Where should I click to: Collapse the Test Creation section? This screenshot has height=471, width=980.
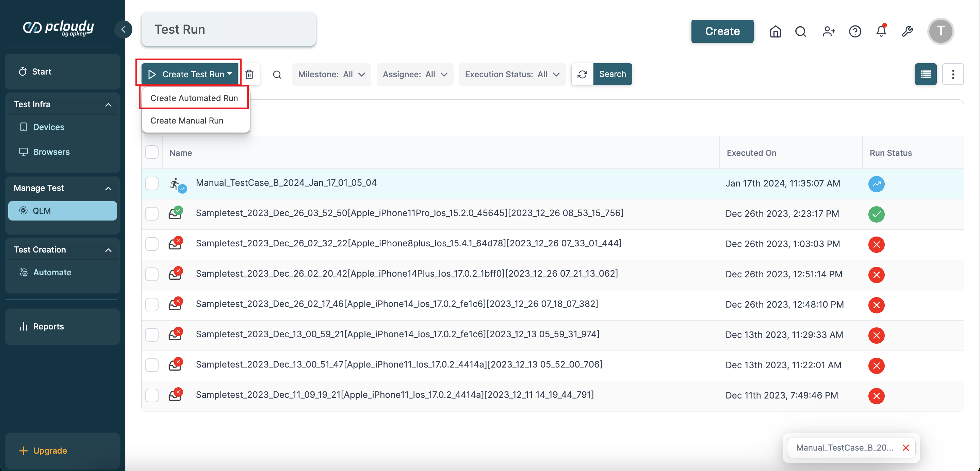(x=109, y=250)
